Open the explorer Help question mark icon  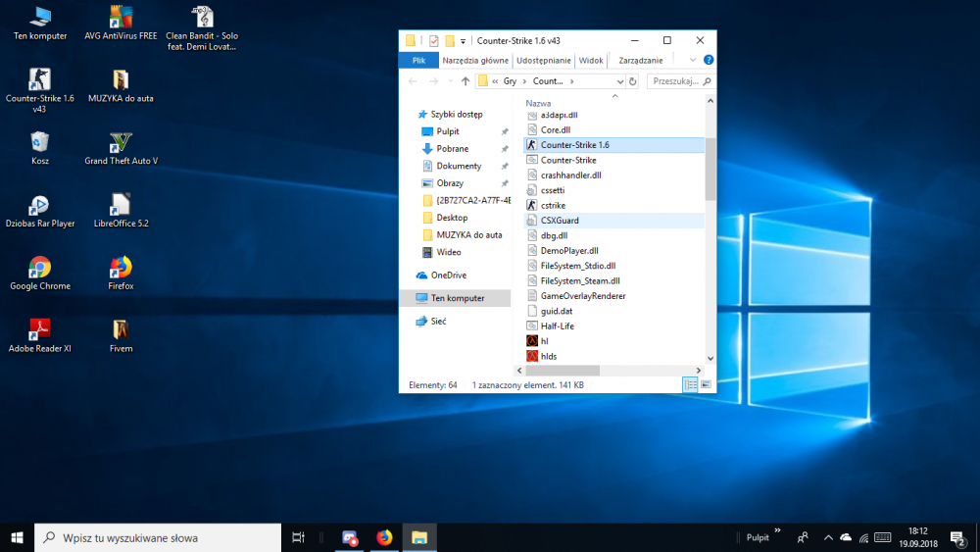click(x=708, y=60)
